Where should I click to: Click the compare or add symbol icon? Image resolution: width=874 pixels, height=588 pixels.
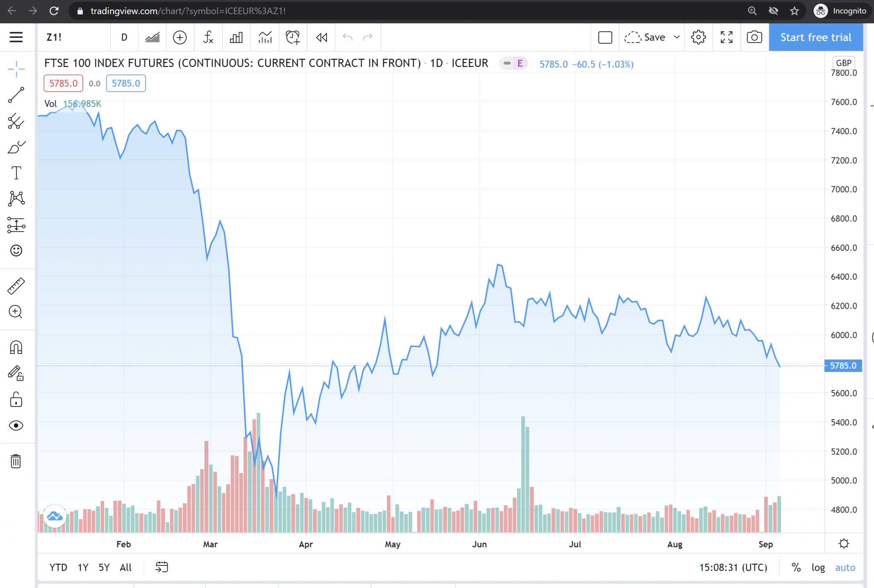coord(180,37)
